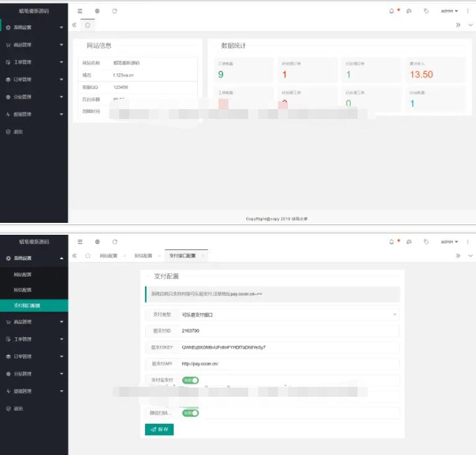This screenshot has width=476, height=455.
Task: Open the admin user dropdown on the dashboard
Action: click(x=450, y=11)
